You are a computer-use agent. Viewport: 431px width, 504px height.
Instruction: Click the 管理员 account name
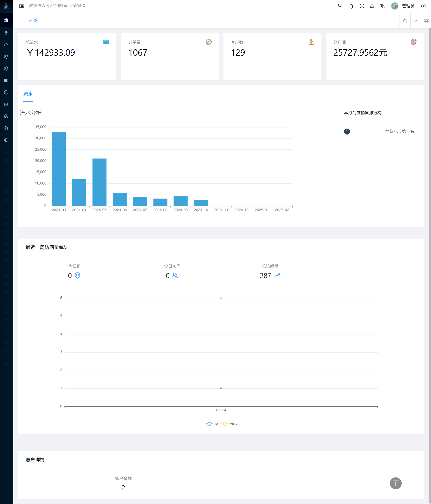[408, 6]
